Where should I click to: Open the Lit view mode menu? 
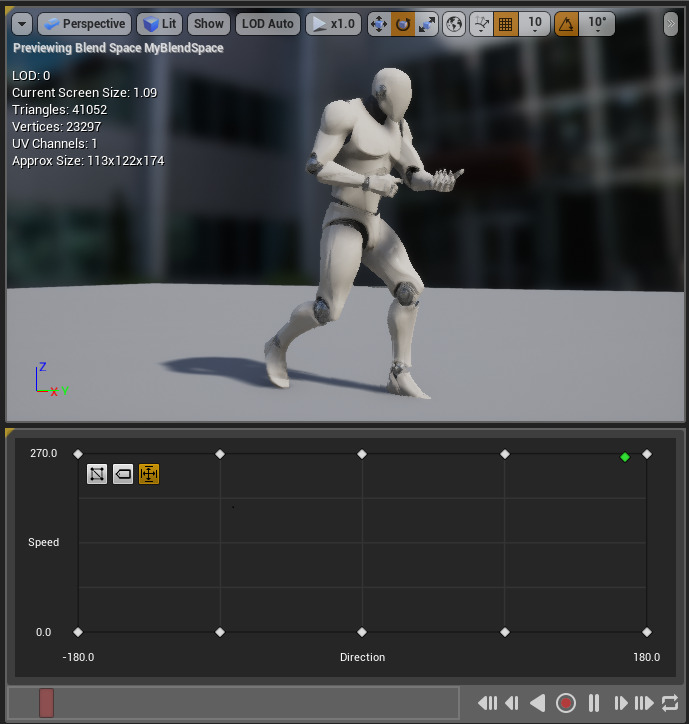point(160,24)
